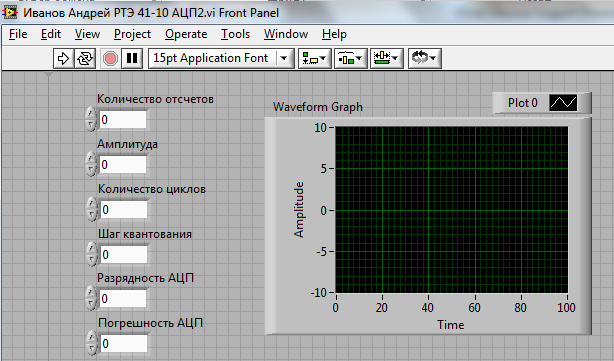
Task: Open the Project menu
Action: pyautogui.click(x=132, y=34)
